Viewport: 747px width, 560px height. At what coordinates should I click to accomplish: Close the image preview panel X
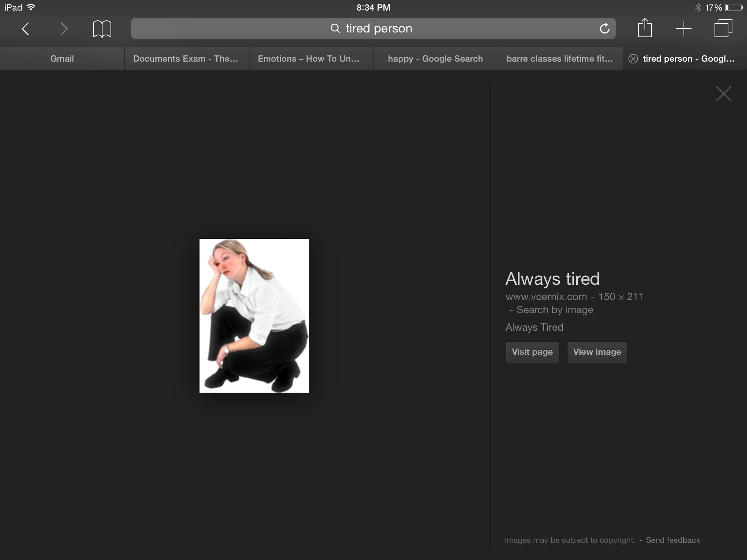723,94
